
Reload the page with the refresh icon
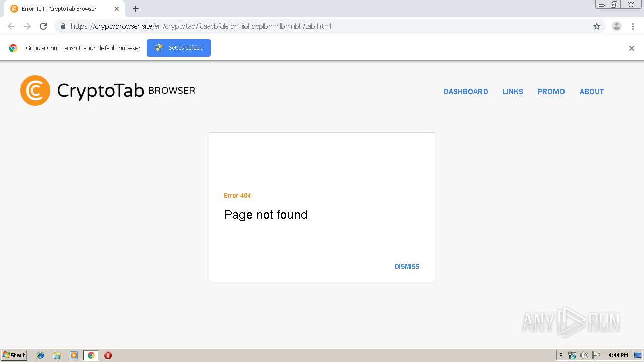(43, 26)
